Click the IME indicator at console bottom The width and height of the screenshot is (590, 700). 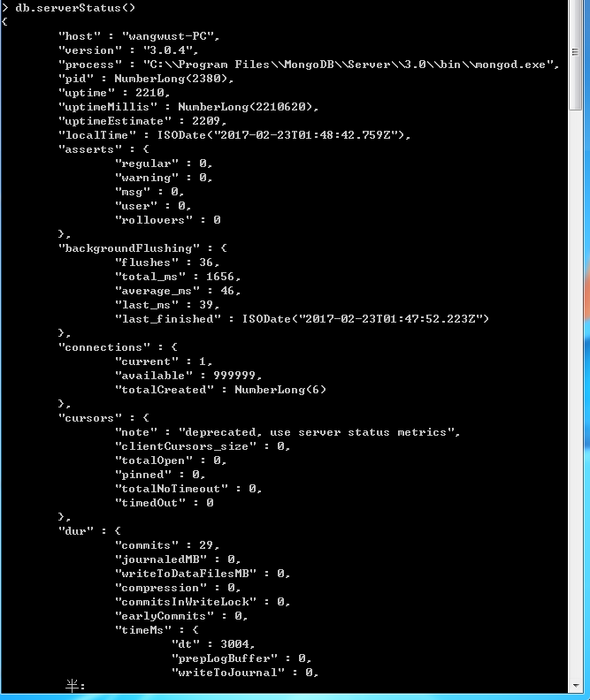pyautogui.click(x=75, y=685)
